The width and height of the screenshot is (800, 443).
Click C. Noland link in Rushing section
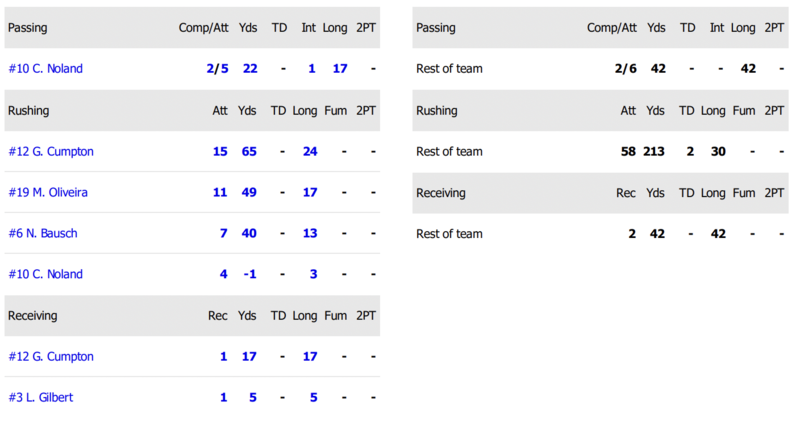45,274
